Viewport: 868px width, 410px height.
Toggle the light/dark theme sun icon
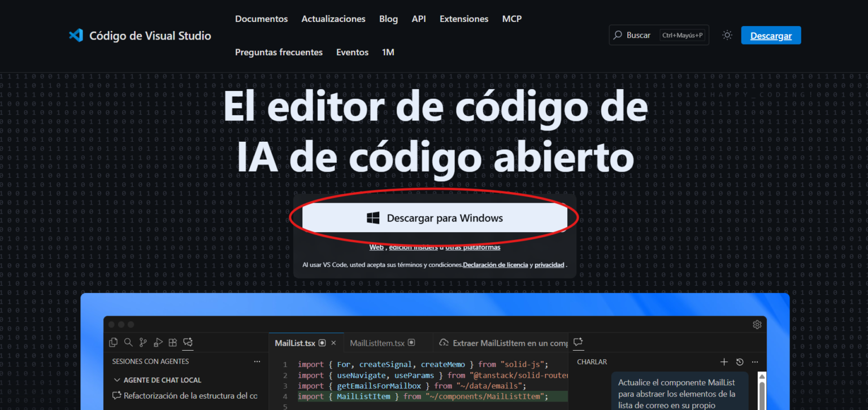(727, 35)
